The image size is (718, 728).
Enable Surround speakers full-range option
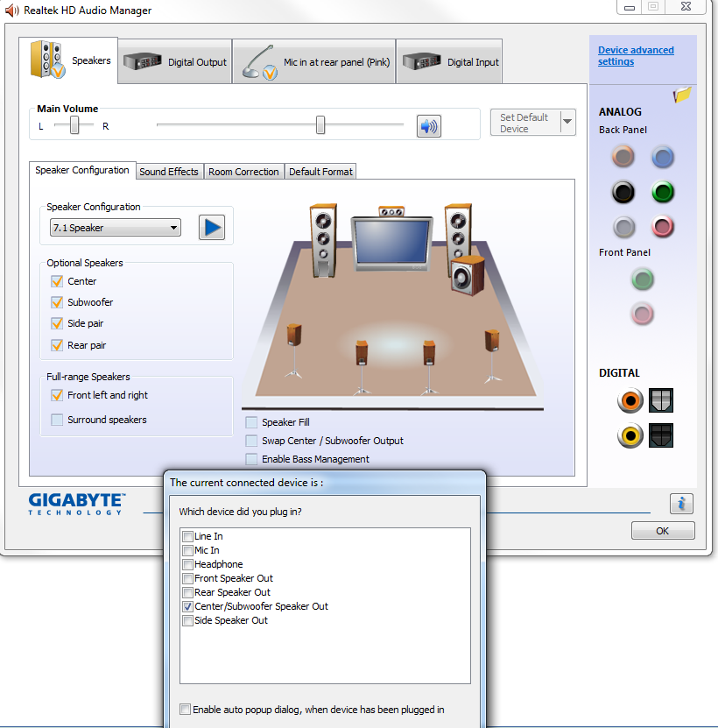57,420
